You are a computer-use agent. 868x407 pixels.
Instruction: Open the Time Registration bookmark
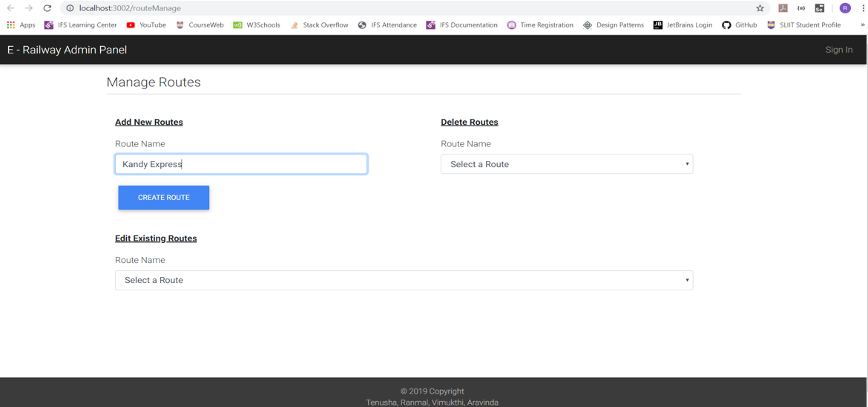pyautogui.click(x=540, y=25)
